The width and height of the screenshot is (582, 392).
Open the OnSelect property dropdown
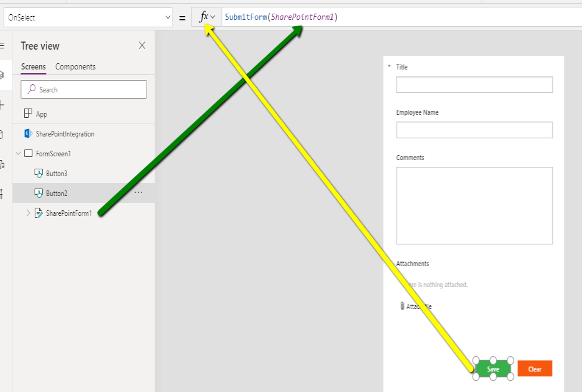88,17
